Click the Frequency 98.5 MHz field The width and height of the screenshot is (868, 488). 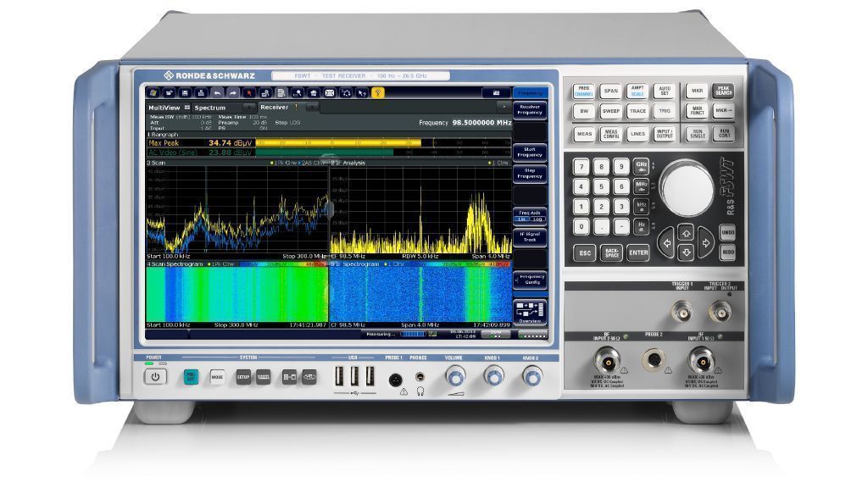click(x=465, y=123)
